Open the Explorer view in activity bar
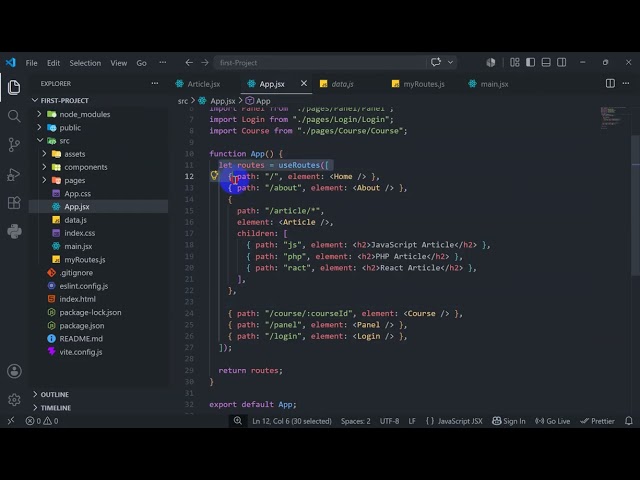 [x=14, y=87]
